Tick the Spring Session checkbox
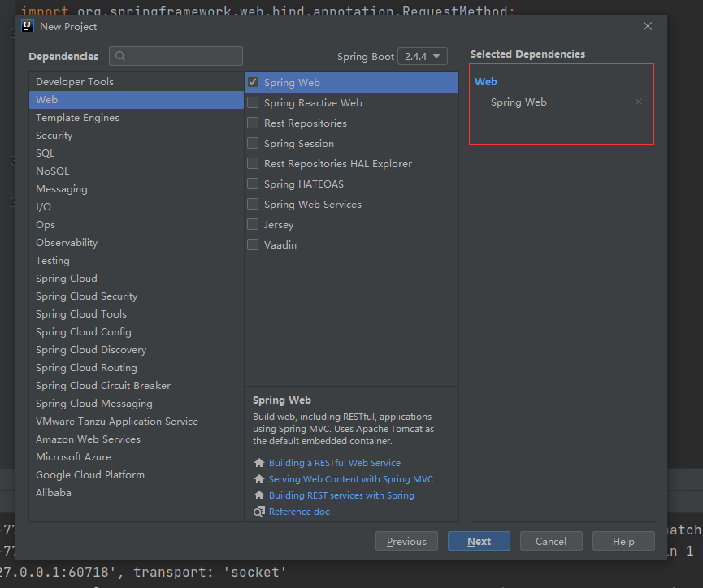703x588 pixels. (x=253, y=143)
